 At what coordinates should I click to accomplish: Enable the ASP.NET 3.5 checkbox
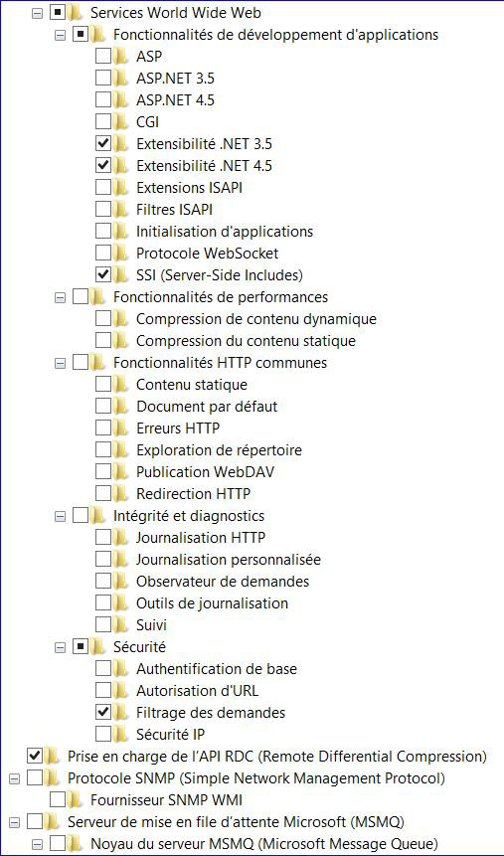pos(103,79)
